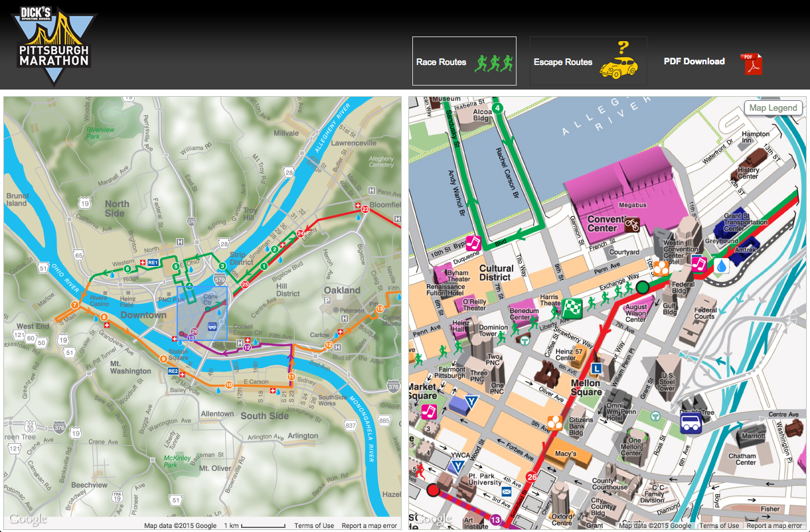Click the mile 2 marker on overview map
The image size is (810, 532).
click(x=274, y=249)
